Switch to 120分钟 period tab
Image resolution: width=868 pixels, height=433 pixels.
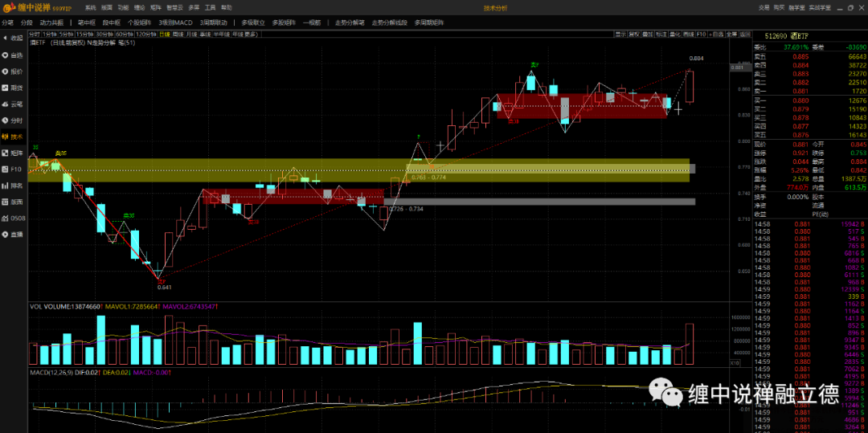[x=146, y=35]
